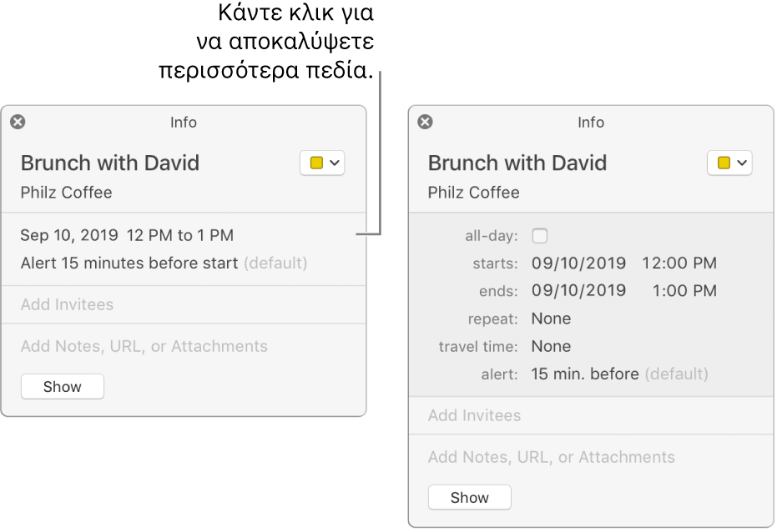
Task: Close the left Info popover
Action: pos(18,122)
